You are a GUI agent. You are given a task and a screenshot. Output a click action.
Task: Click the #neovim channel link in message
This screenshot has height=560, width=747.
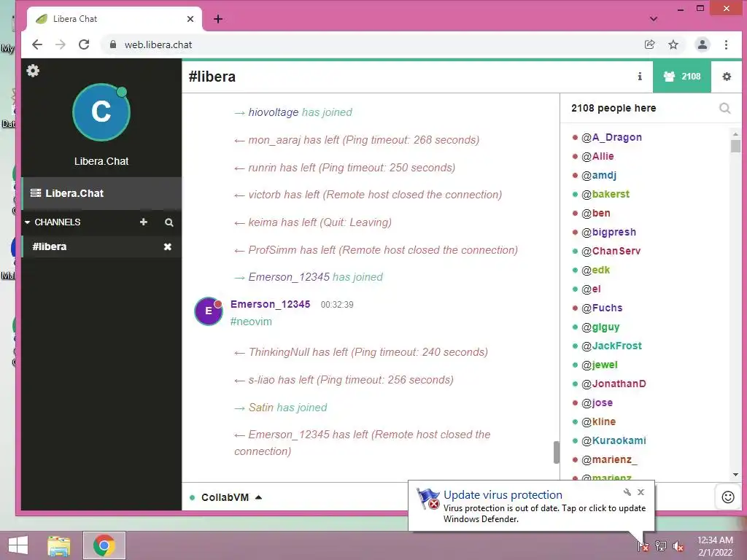(251, 322)
